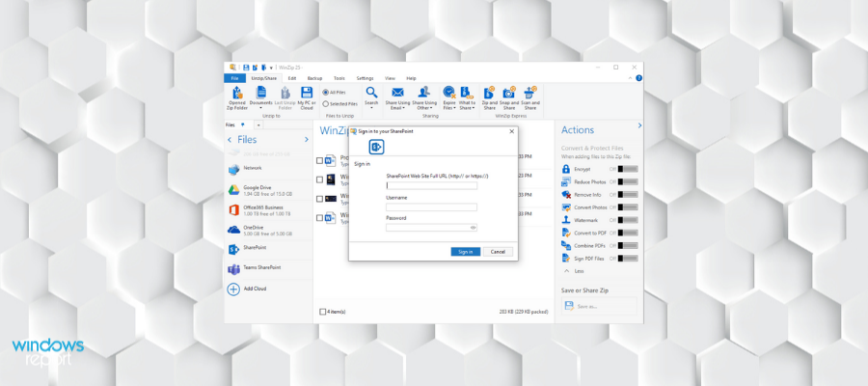The image size is (868, 386).
Task: Toggle the Combine PDFs switch
Action: pyautogui.click(x=628, y=245)
